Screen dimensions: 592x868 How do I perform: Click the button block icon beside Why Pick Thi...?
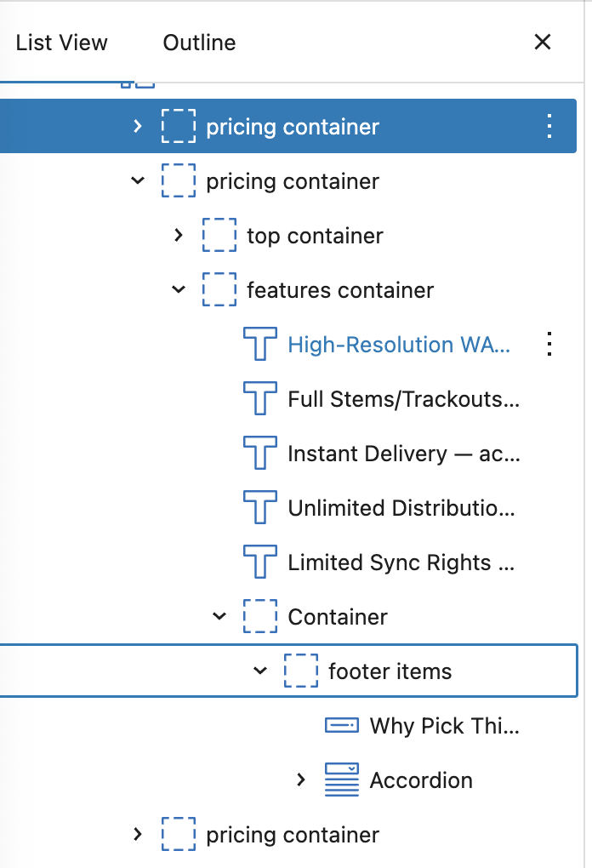point(342,726)
